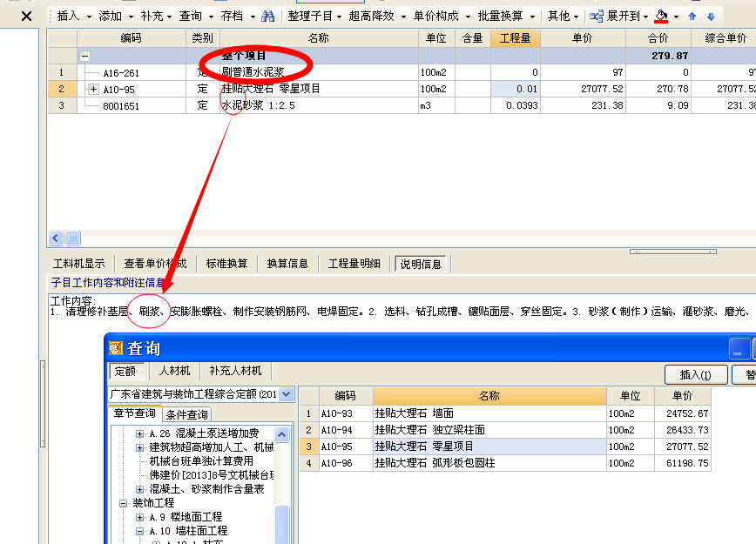The image size is (756, 544).
Task: Select result row A10-94 挂贴大理石 独立梁柱面
Action: (505, 430)
